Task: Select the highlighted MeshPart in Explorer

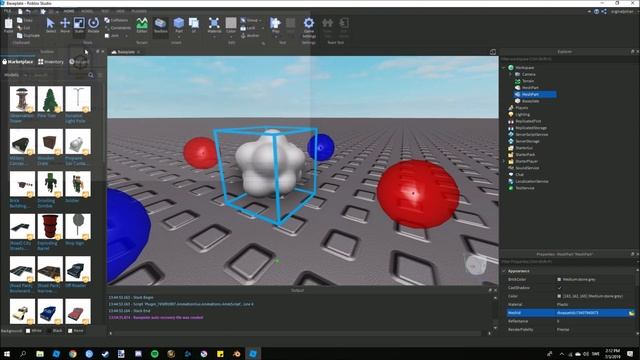Action: coord(535,94)
